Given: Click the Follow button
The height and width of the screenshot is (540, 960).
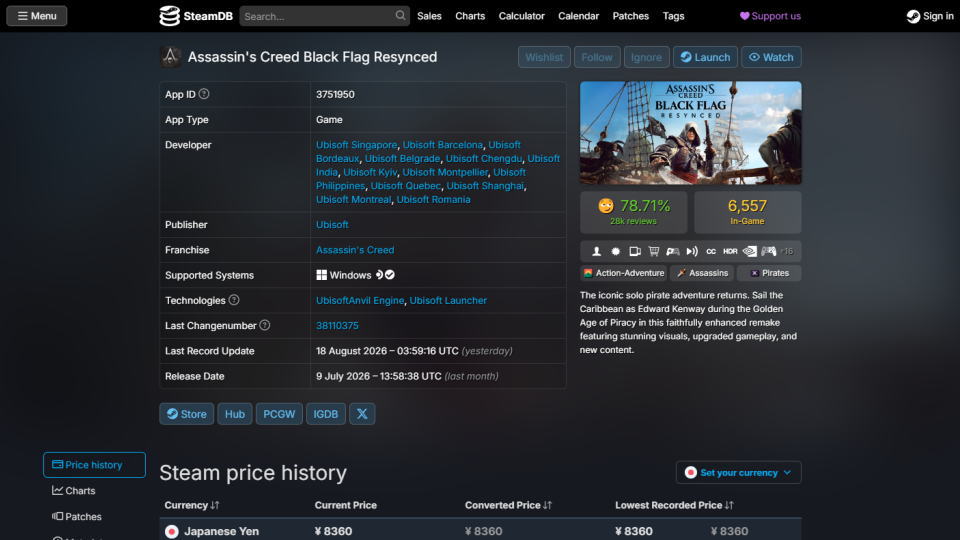Looking at the screenshot, I should [x=596, y=57].
